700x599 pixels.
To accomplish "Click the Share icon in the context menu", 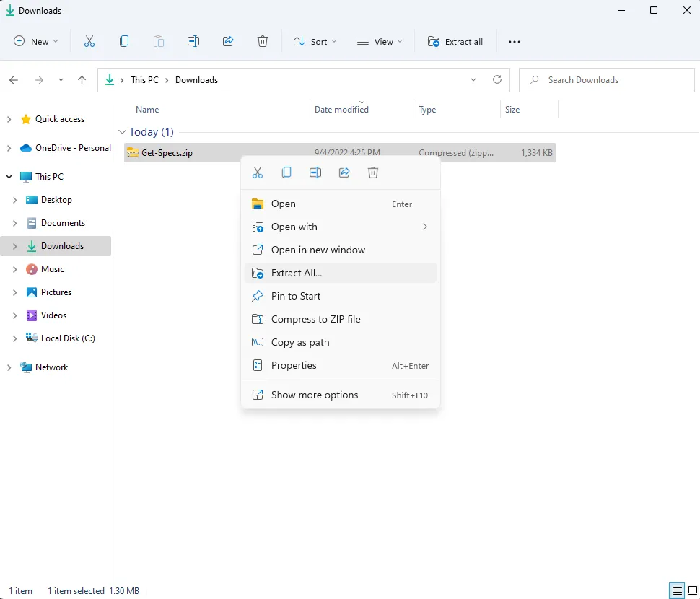I will point(344,172).
